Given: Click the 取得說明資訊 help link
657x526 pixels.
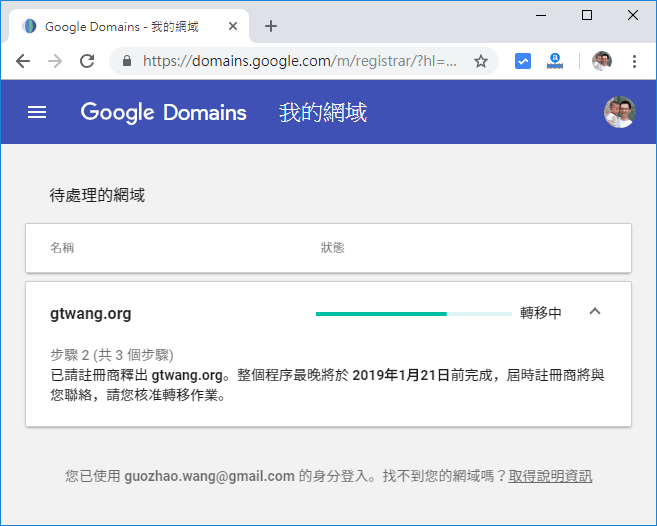Looking at the screenshot, I should 550,476.
